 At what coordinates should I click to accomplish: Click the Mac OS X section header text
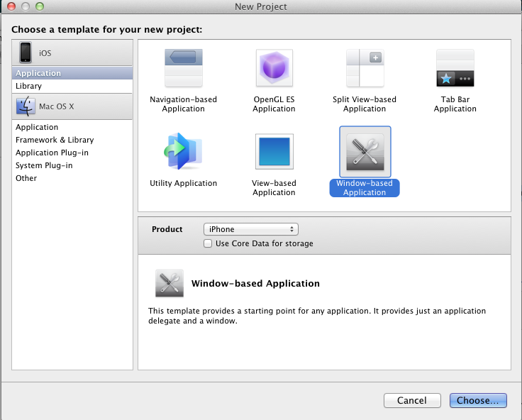[x=56, y=106]
